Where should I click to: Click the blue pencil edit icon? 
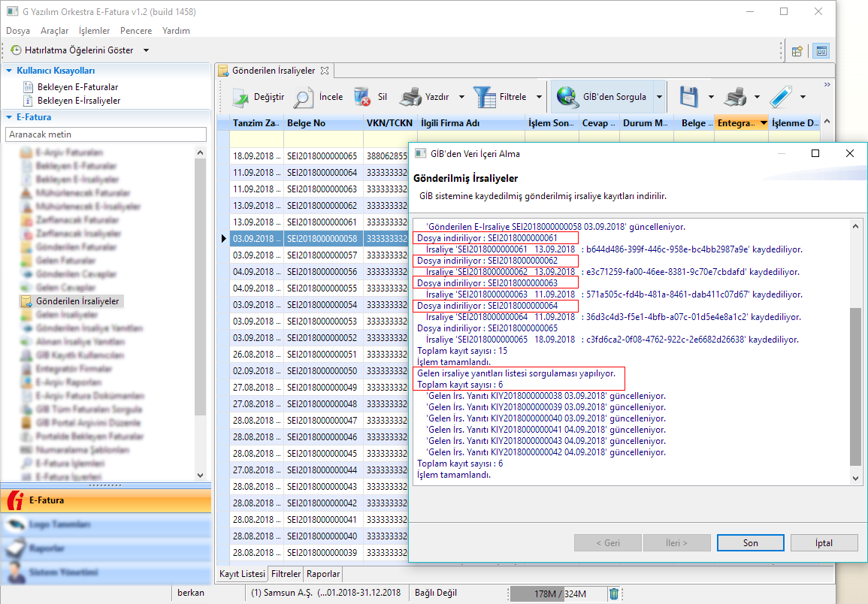tap(782, 97)
